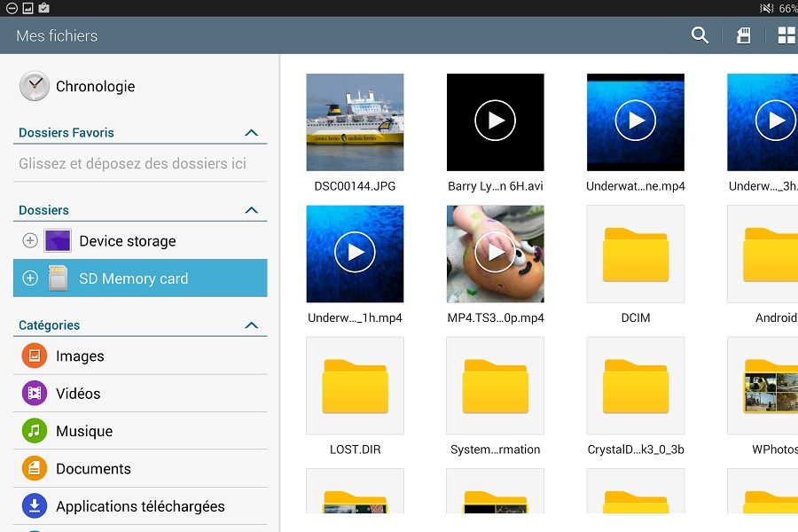Click the CrystalD...k3_0_3b folder name
This screenshot has height=532, width=798.
pyautogui.click(x=636, y=450)
